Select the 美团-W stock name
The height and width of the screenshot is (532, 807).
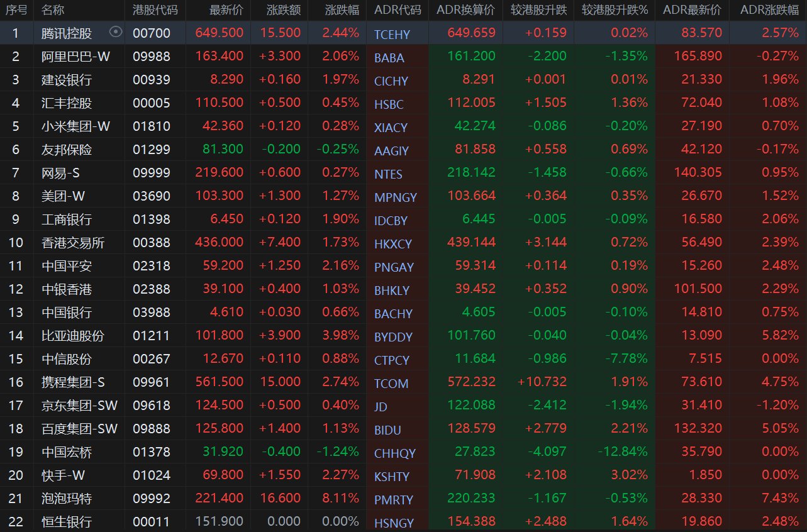pos(63,196)
